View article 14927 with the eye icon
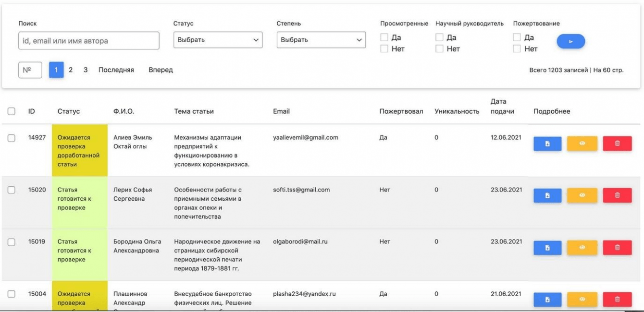This screenshot has width=644, height=312. [x=582, y=144]
